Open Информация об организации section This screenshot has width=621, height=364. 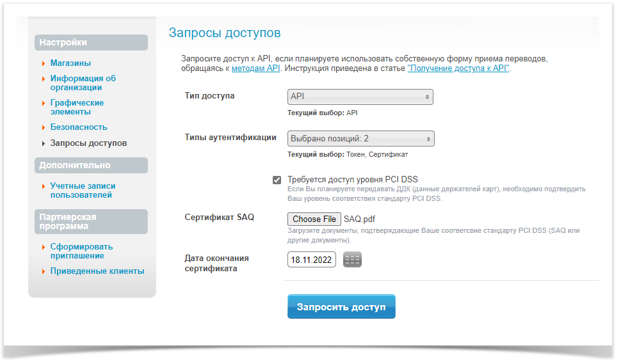(x=83, y=83)
